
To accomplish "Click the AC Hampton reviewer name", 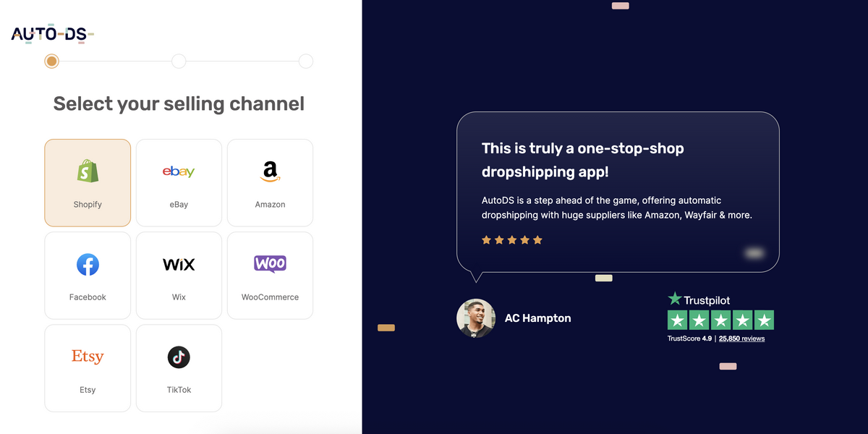I will coord(537,318).
